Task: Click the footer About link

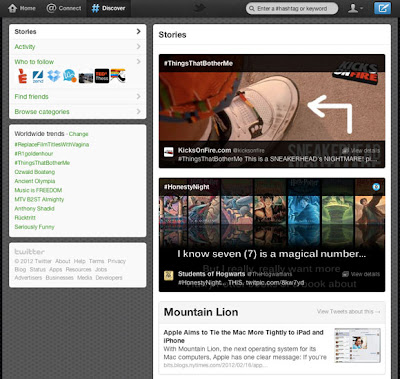Action: click(x=63, y=261)
